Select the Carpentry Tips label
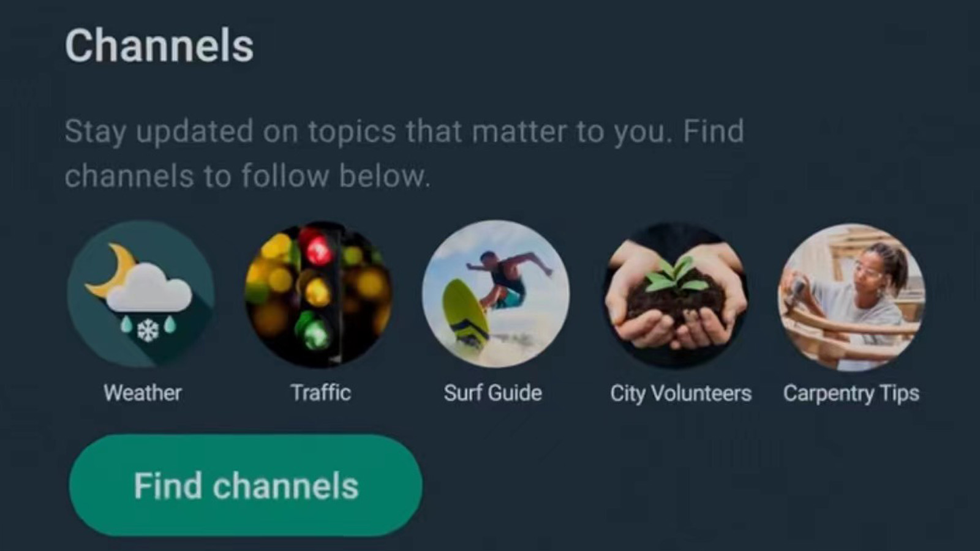The width and height of the screenshot is (980, 551). pyautogui.click(x=851, y=394)
